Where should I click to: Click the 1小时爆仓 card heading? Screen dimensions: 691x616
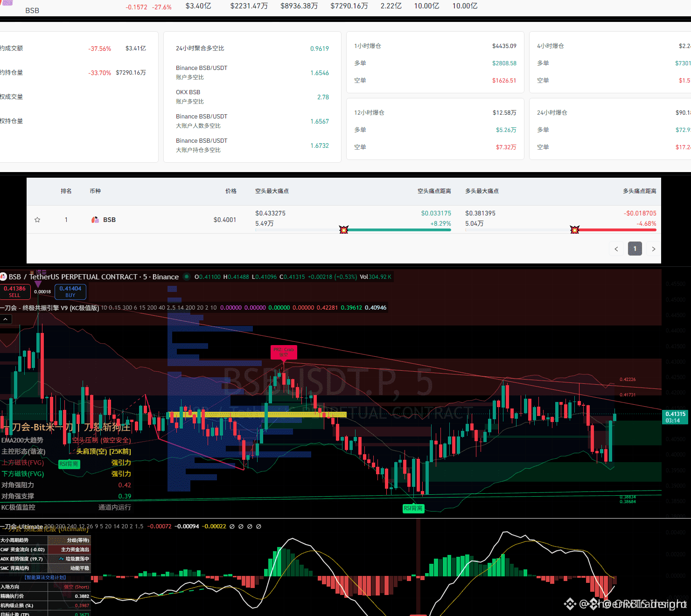click(x=368, y=46)
